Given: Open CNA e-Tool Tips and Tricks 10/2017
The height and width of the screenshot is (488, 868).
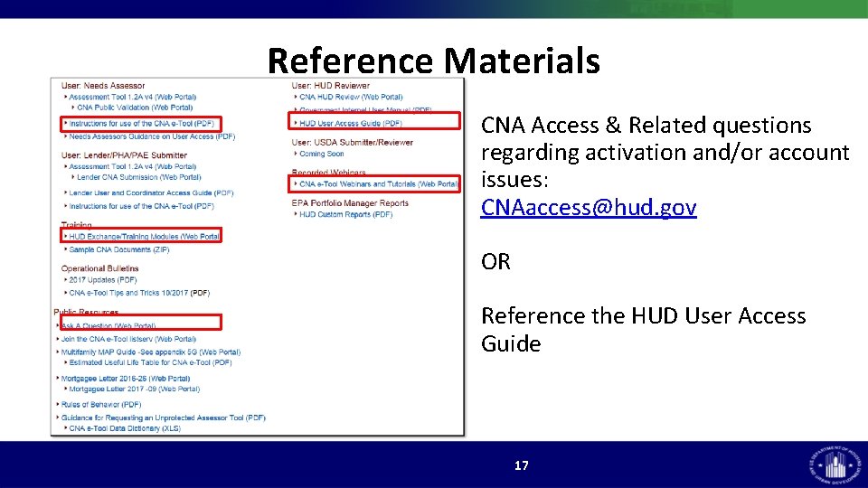Looking at the screenshot, I should 139,293.
